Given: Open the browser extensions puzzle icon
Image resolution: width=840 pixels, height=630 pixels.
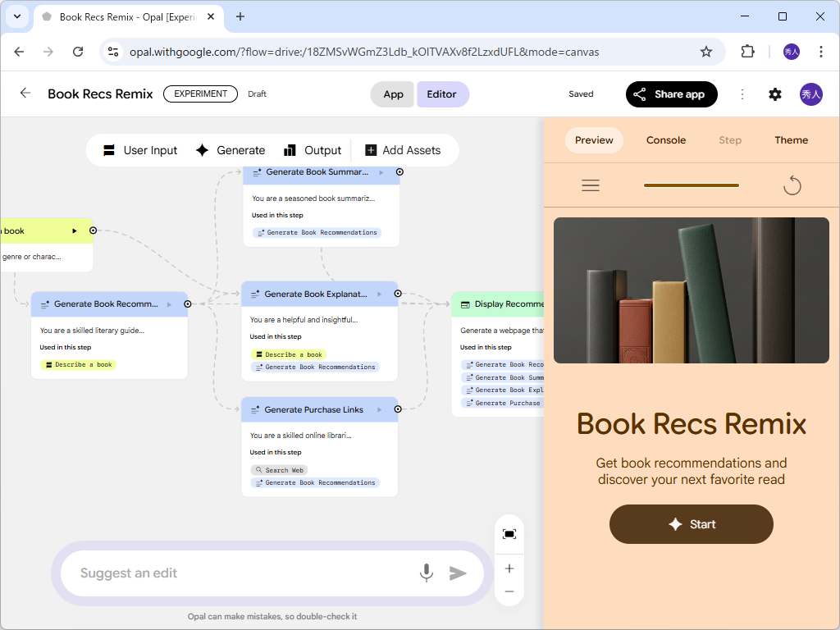Looking at the screenshot, I should pyautogui.click(x=747, y=52).
